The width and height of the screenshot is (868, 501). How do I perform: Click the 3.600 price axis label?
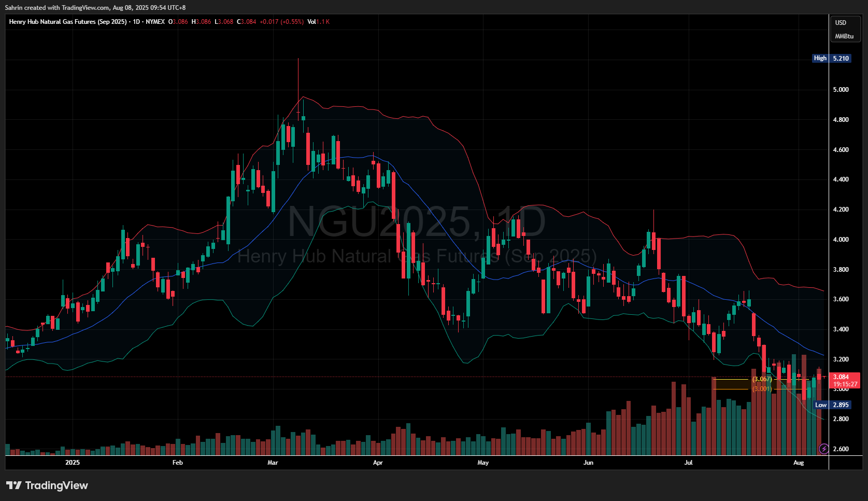[x=841, y=299]
